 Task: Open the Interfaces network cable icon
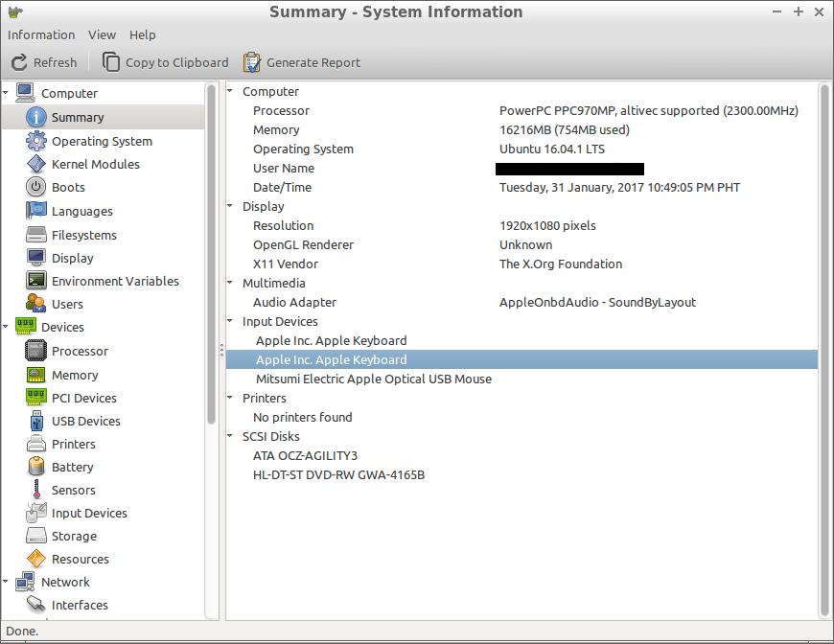tap(36, 605)
